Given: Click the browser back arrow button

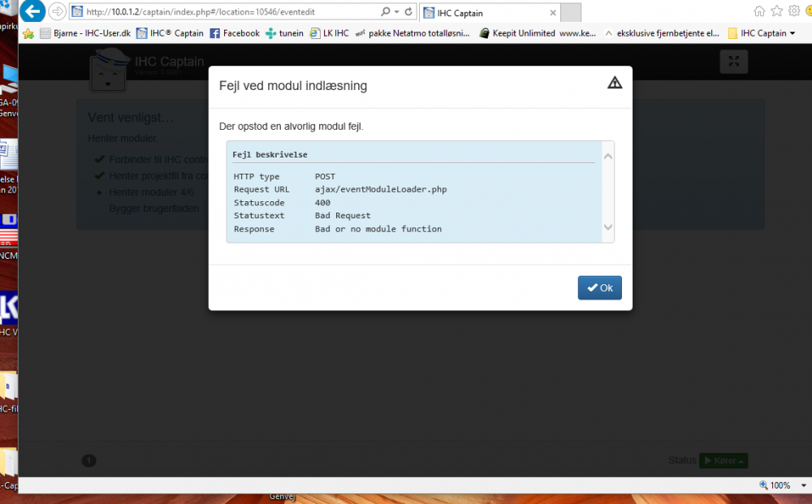Looking at the screenshot, I should click(x=33, y=12).
